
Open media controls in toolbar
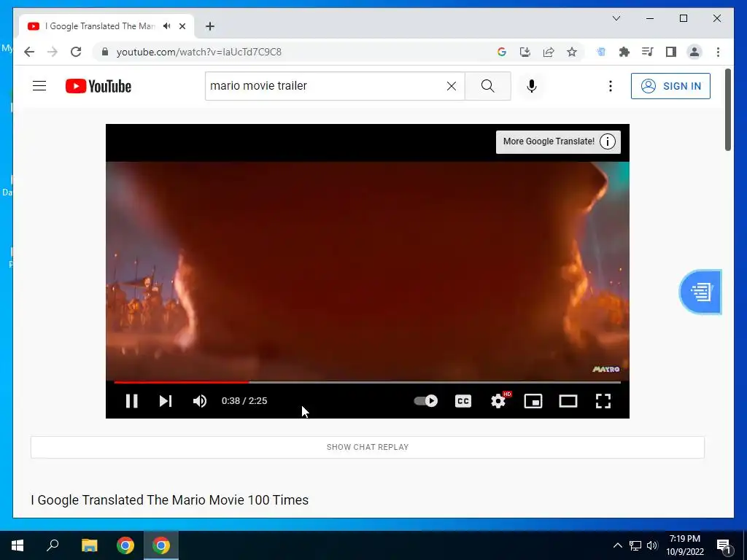pyautogui.click(x=648, y=52)
